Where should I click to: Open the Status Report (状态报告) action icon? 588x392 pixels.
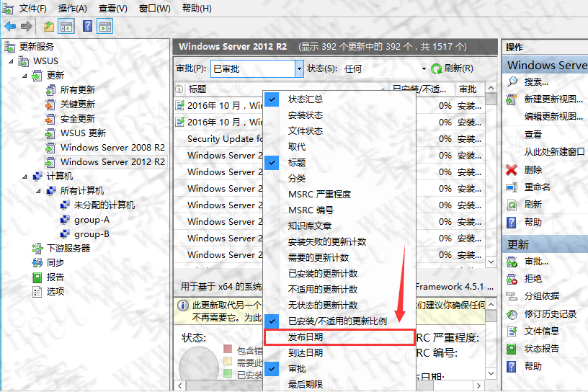(512, 349)
